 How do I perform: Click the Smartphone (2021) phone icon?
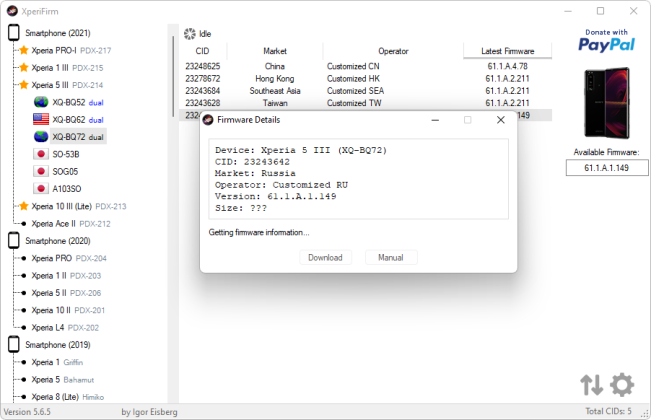click(14, 33)
